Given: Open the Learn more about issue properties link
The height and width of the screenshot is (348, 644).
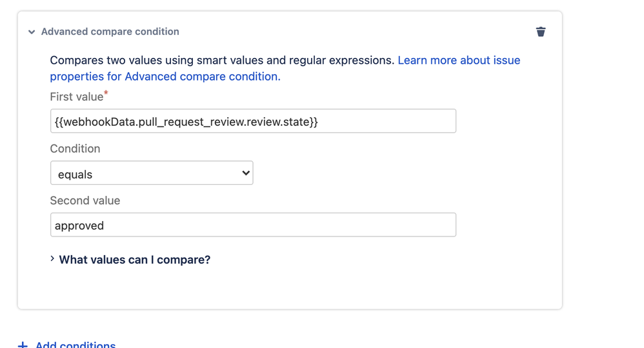Looking at the screenshot, I should [458, 61].
